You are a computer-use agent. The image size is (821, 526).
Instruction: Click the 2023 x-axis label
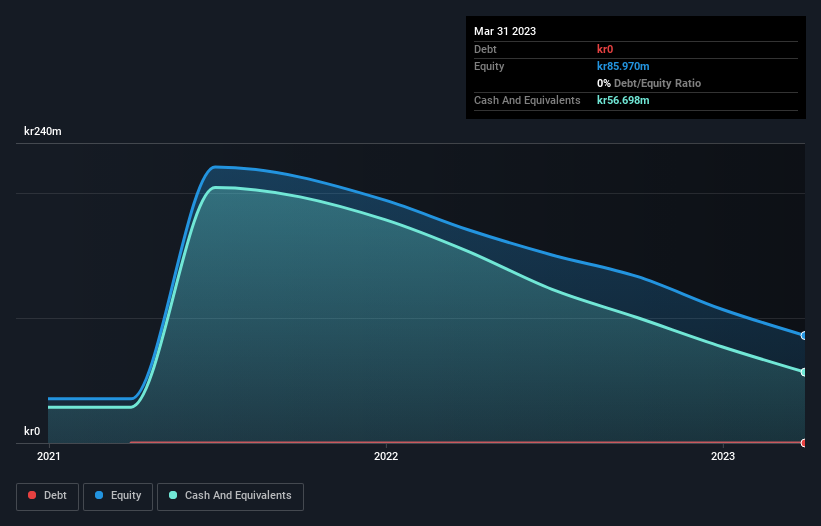(723, 456)
